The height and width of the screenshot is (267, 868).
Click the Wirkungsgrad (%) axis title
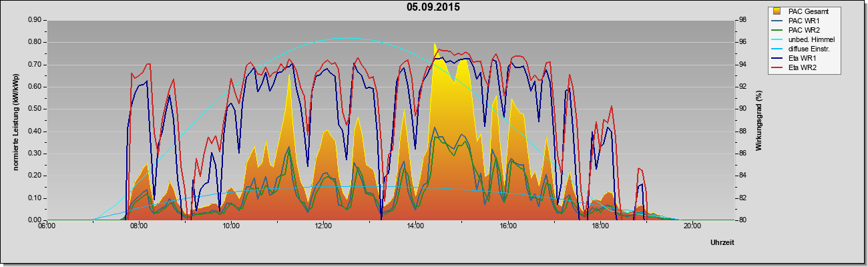758,119
